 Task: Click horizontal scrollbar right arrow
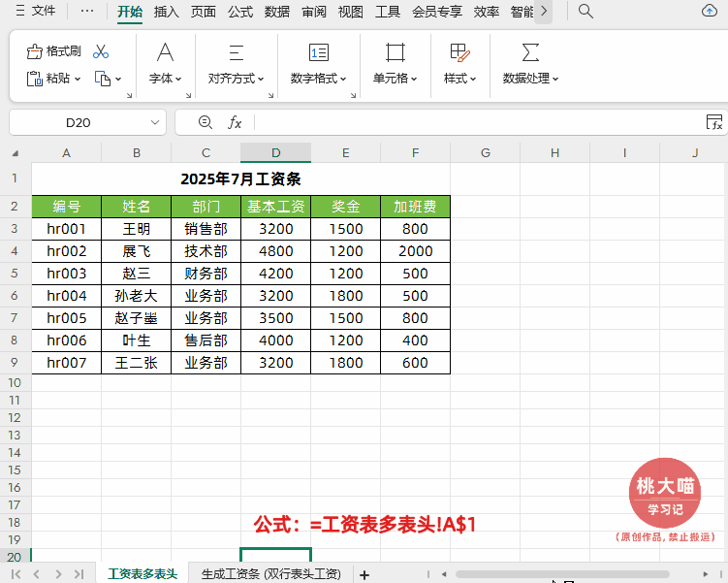tap(706, 574)
